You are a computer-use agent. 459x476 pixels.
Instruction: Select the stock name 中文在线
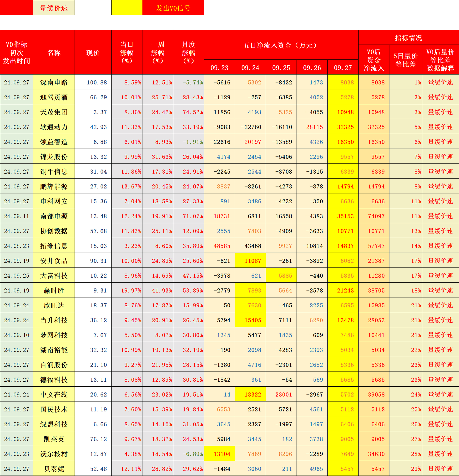(x=54, y=394)
